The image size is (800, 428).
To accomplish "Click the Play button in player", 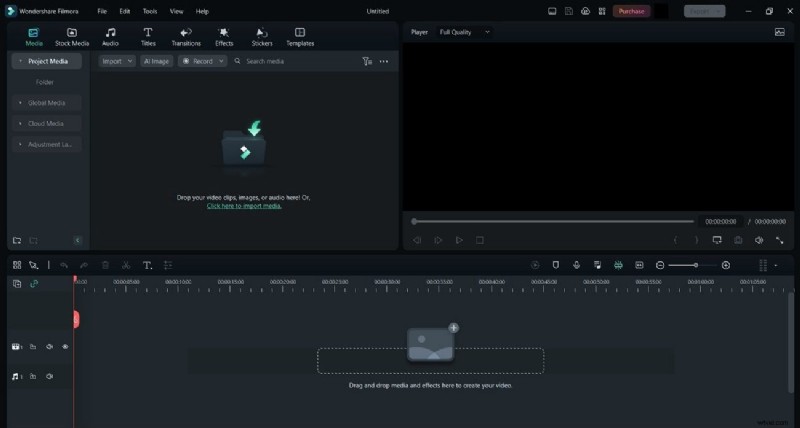I will (x=459, y=240).
